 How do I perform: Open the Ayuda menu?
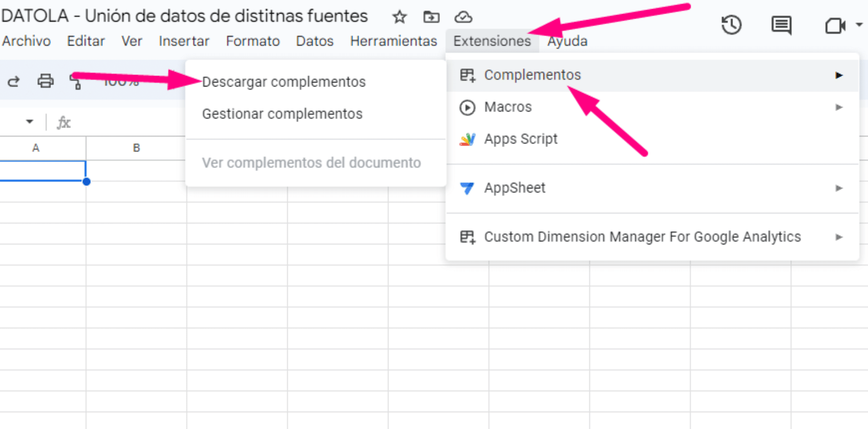click(x=567, y=41)
